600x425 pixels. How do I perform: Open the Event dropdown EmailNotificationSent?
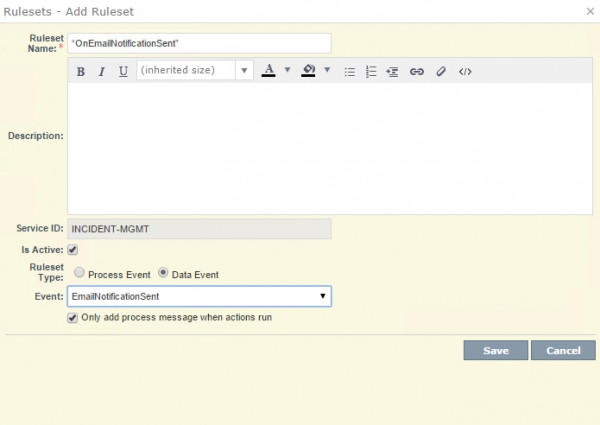point(199,296)
